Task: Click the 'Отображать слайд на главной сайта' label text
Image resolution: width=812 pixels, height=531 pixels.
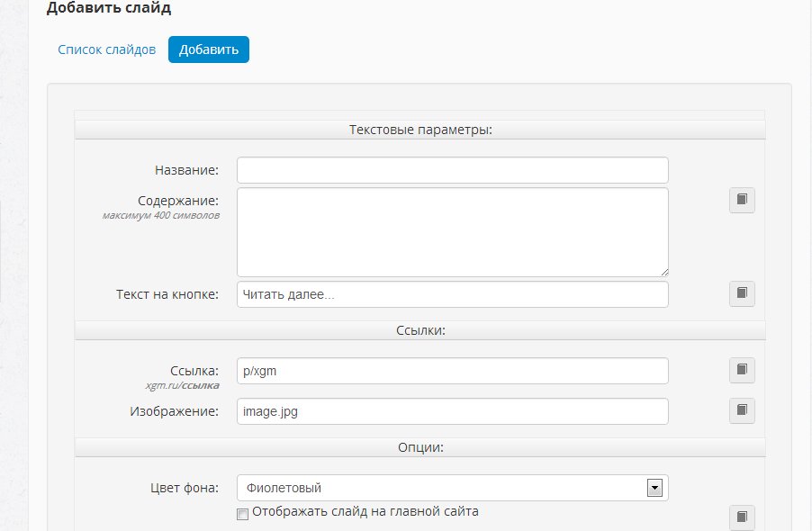Action: click(365, 512)
